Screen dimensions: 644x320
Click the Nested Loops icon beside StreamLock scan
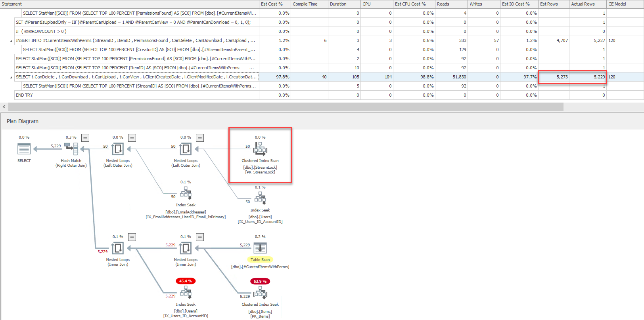pyautogui.click(x=186, y=149)
